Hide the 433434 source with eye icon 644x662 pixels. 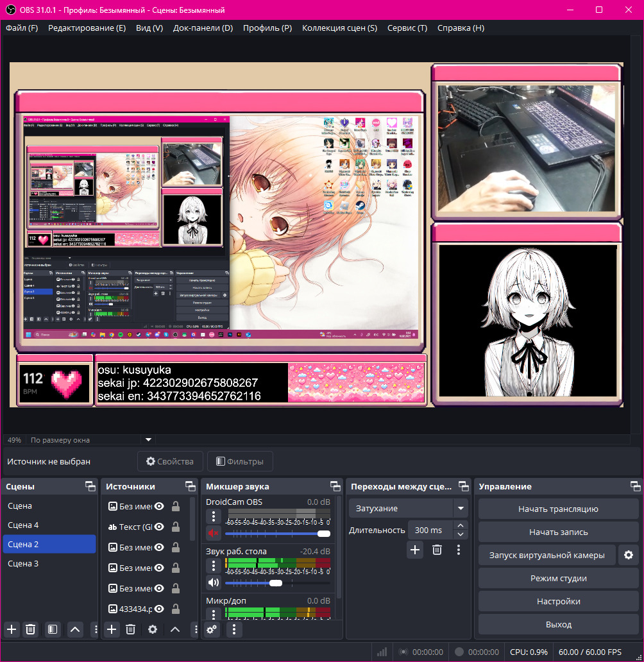click(159, 609)
